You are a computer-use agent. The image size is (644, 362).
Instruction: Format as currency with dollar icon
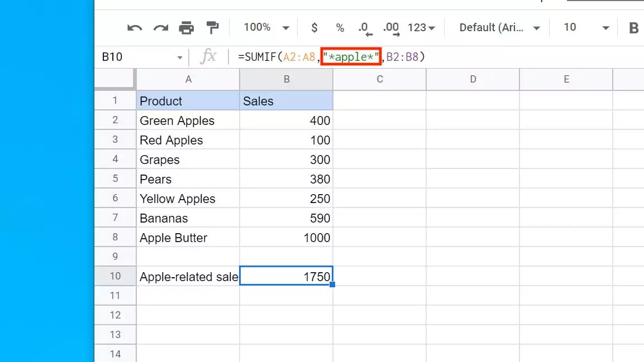coord(314,27)
